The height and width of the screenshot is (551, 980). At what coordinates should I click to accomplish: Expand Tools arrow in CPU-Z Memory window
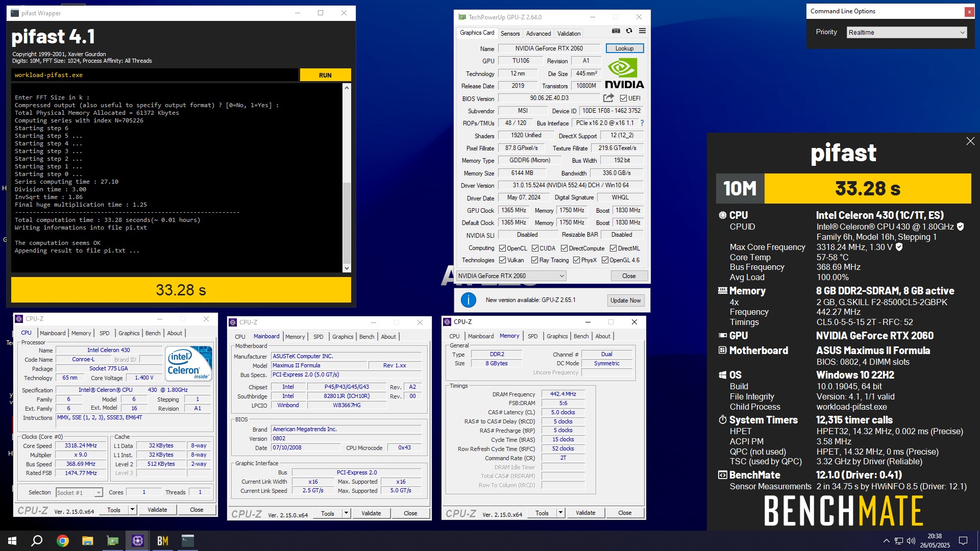tap(560, 513)
